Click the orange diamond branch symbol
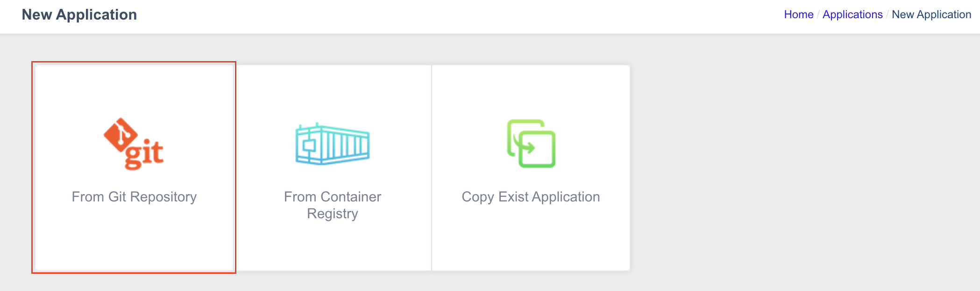This screenshot has height=291, width=980. tap(121, 134)
